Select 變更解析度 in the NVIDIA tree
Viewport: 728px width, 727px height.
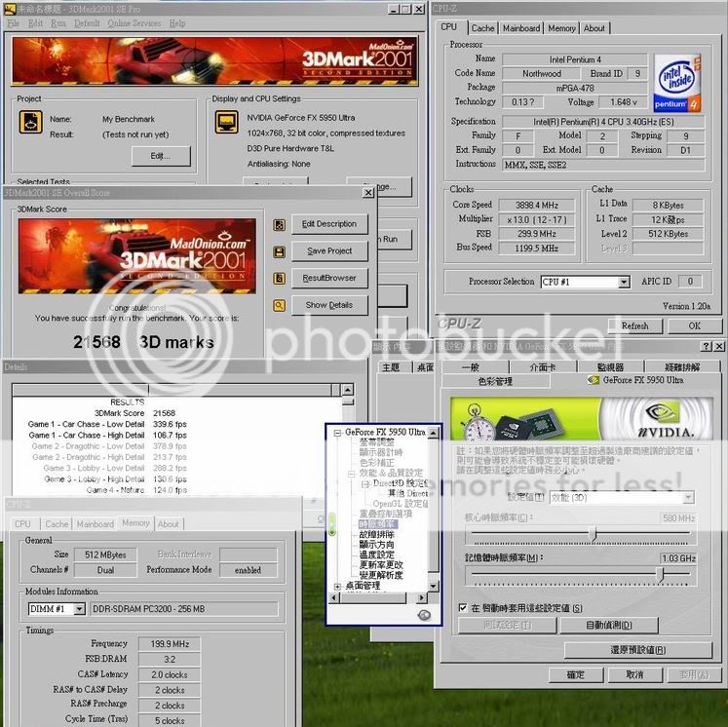[x=381, y=575]
